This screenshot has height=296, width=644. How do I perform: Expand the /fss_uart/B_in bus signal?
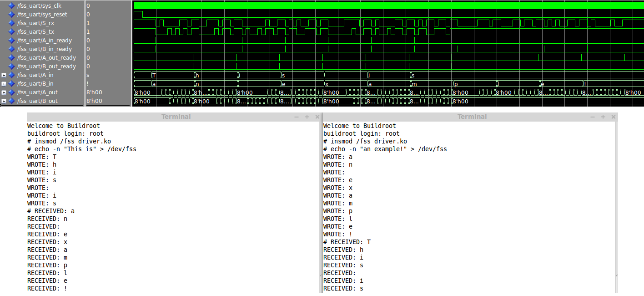(4, 84)
